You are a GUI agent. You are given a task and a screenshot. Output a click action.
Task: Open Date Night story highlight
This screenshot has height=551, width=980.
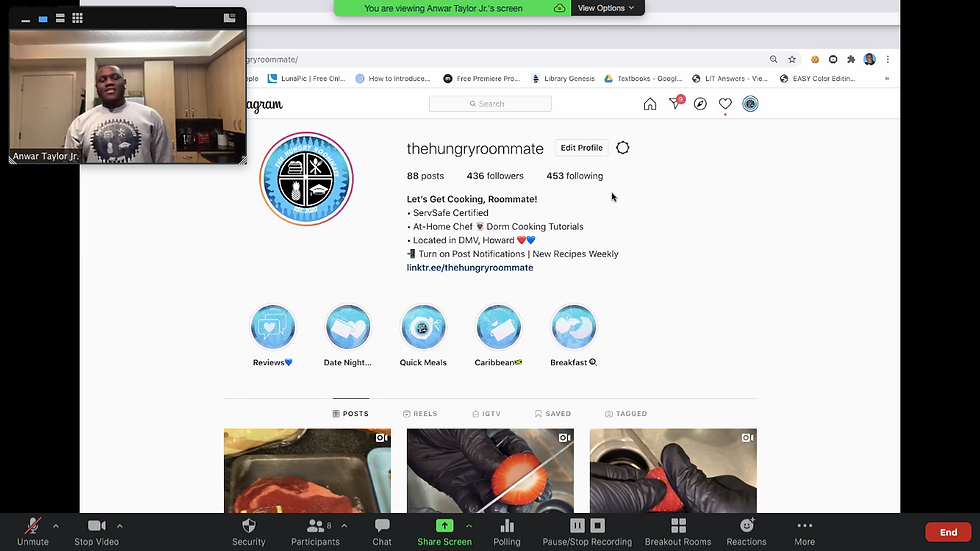tap(348, 335)
